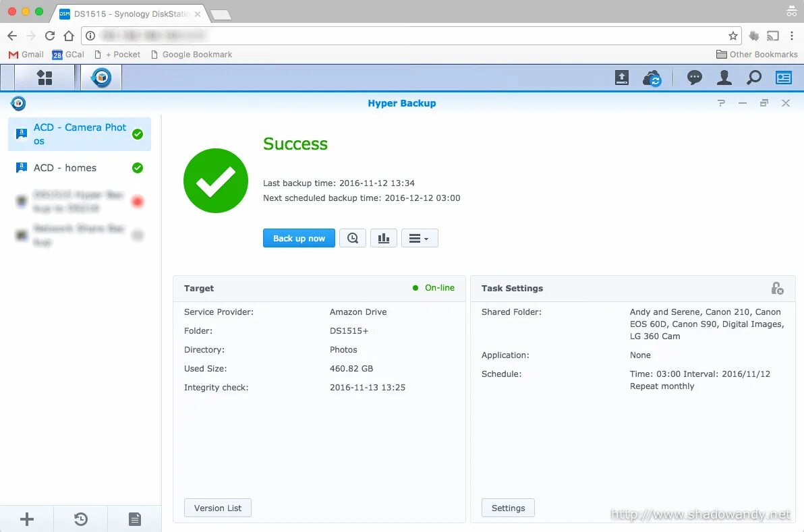This screenshot has width=804, height=532.
Task: Open the backup Log document icon
Action: (134, 519)
